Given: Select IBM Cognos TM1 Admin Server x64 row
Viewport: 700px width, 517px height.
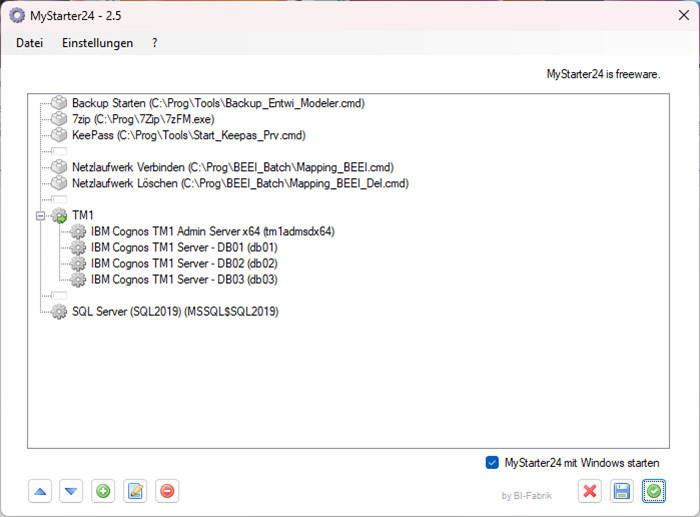Looking at the screenshot, I should (212, 231).
